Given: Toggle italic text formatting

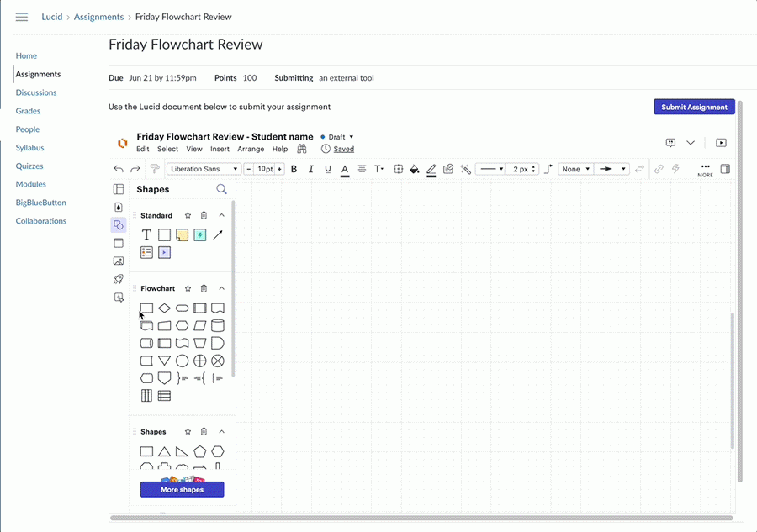Looking at the screenshot, I should pos(310,169).
